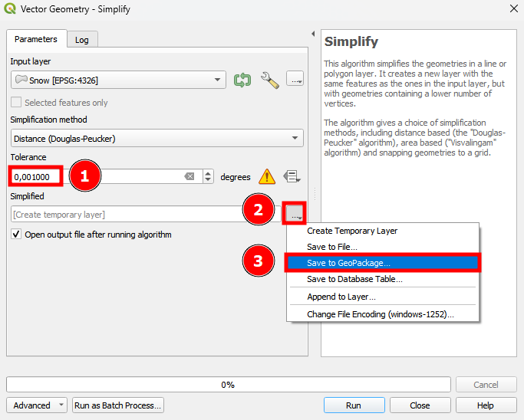
Task: Clear the Tolerance value field
Action: pyautogui.click(x=189, y=177)
